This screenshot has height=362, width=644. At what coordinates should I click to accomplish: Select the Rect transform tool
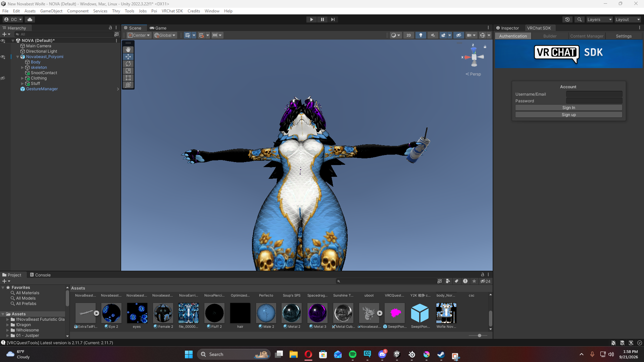pos(128,78)
